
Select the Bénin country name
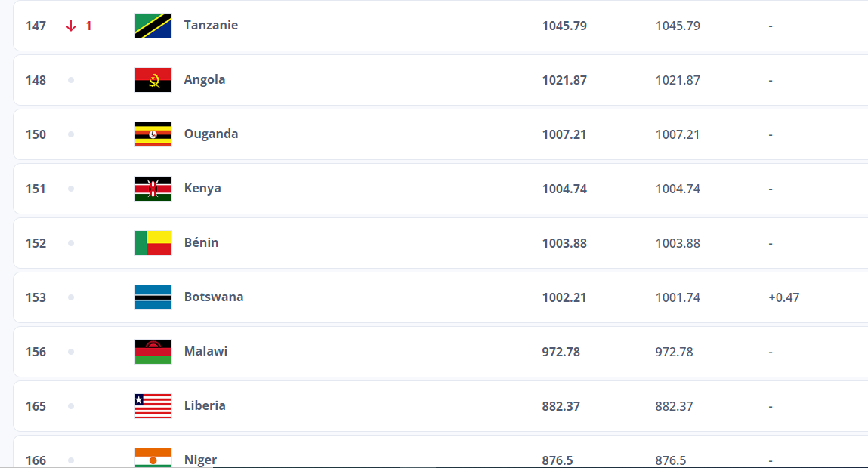(201, 242)
